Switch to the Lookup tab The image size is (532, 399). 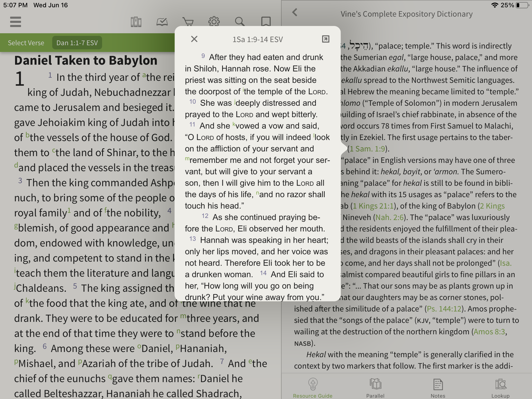(501, 388)
